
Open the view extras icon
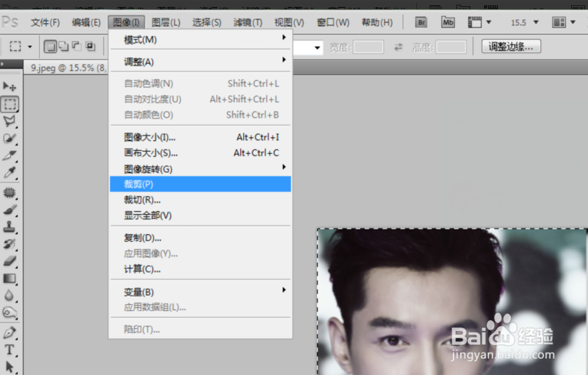(x=474, y=22)
